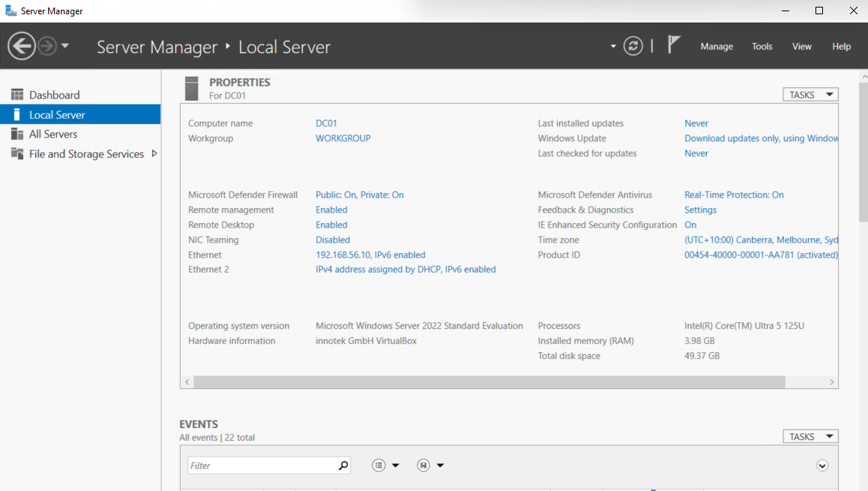Click the Dashboard icon in sidebar

[x=17, y=95]
